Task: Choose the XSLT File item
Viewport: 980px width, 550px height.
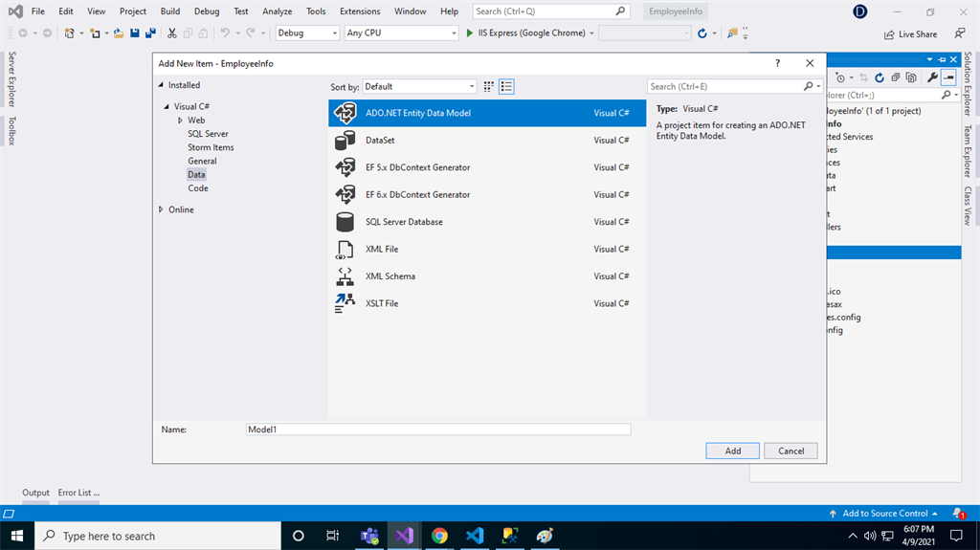Action: click(382, 303)
